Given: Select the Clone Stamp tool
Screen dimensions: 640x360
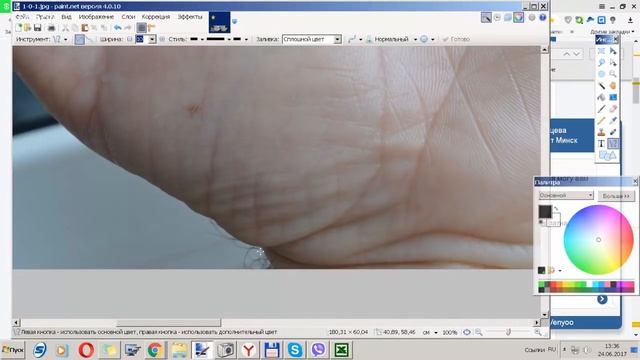Looking at the screenshot, I should click(x=601, y=132).
